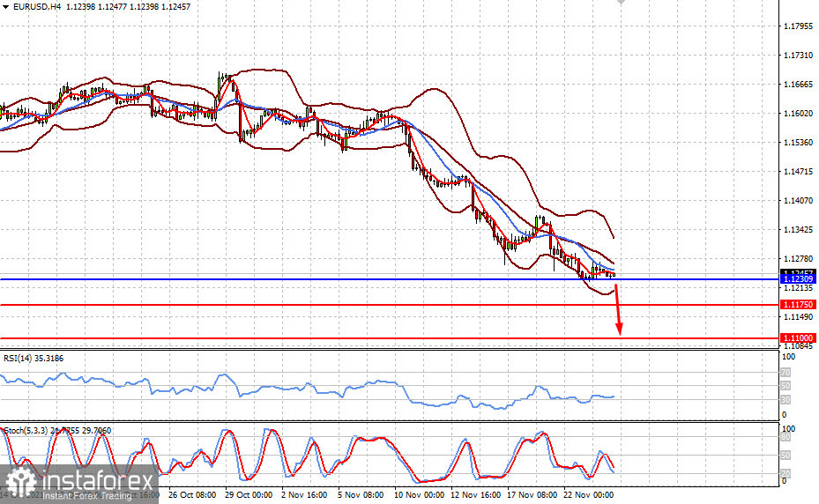This screenshot has height=504, width=819.
Task: Select the blue 1.12309 price level label
Action: pos(798,279)
